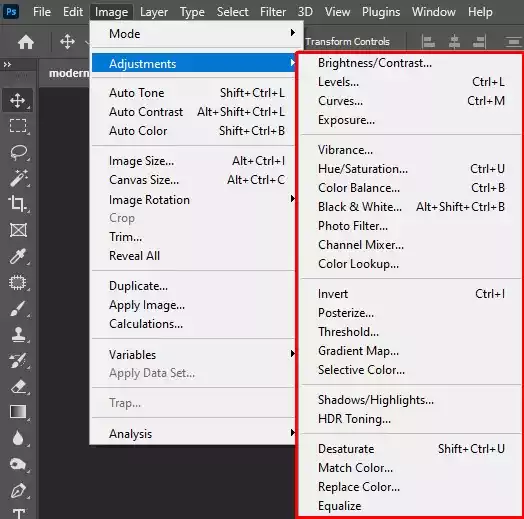Select the Brush tool
Viewport: 524px width, 519px height.
pyautogui.click(x=18, y=308)
